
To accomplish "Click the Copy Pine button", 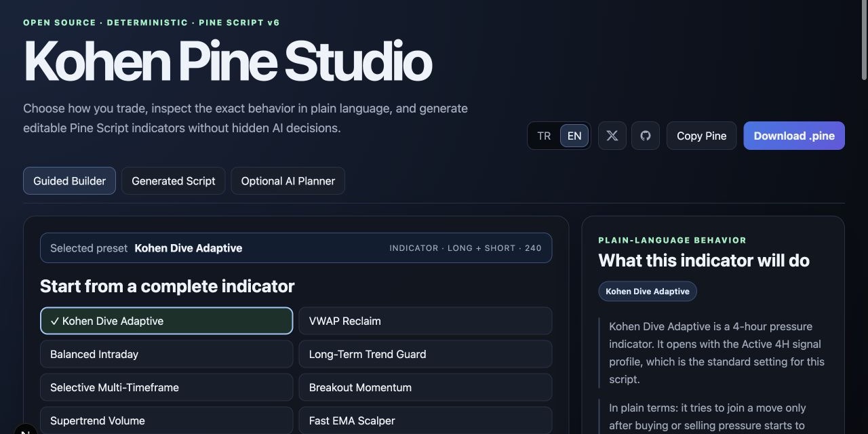I will 701,136.
